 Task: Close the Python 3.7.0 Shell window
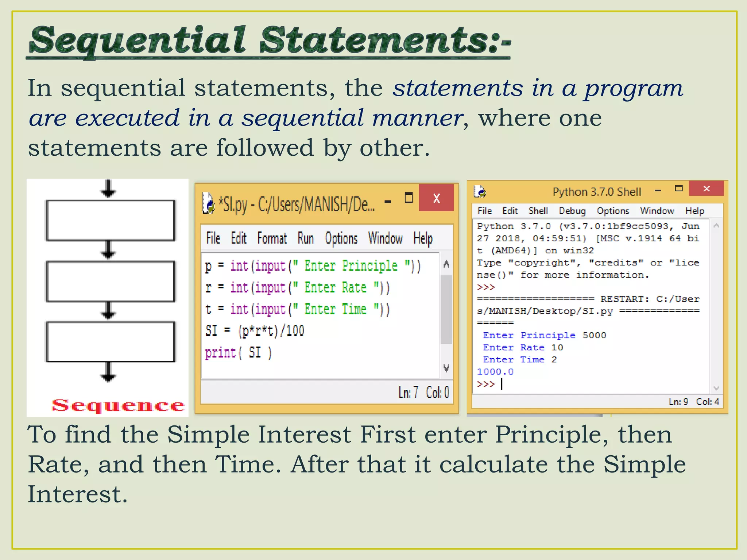706,188
